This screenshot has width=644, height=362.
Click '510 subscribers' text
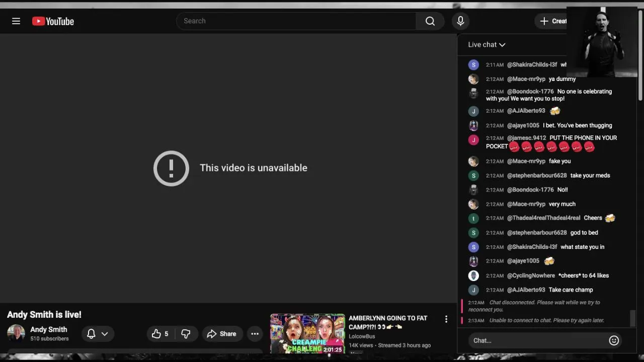point(49,339)
